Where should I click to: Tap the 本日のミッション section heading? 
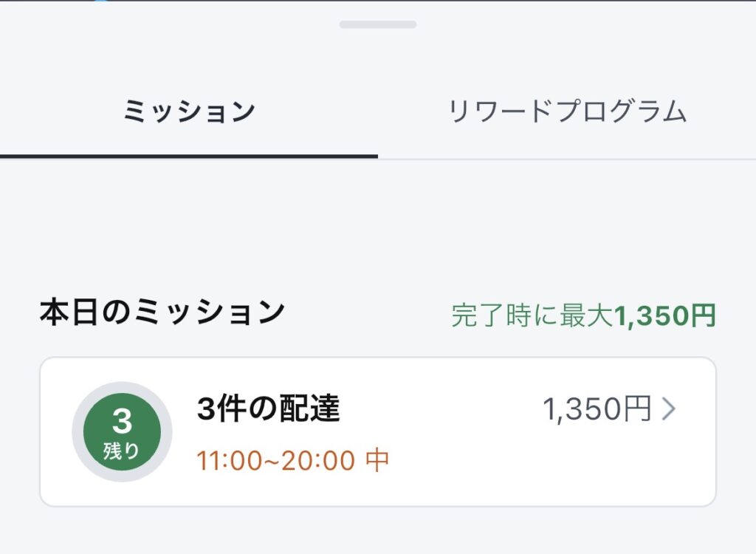[x=162, y=312]
